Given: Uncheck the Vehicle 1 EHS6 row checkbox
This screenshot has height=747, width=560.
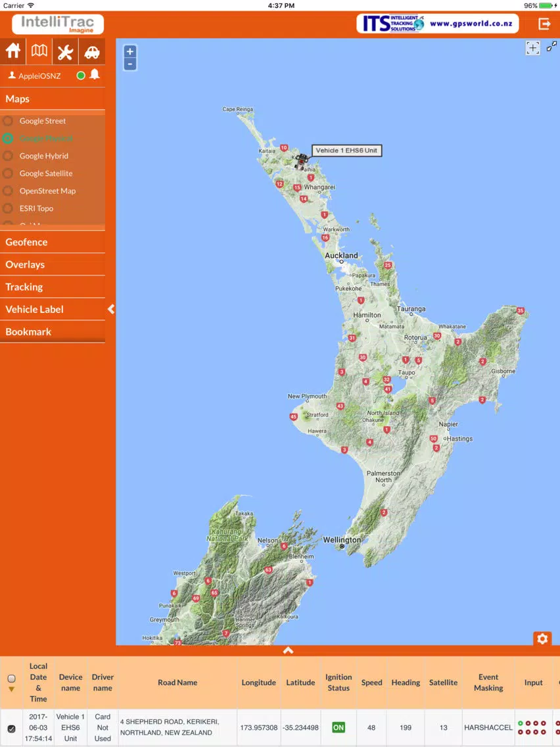Looking at the screenshot, I should click(x=11, y=729).
